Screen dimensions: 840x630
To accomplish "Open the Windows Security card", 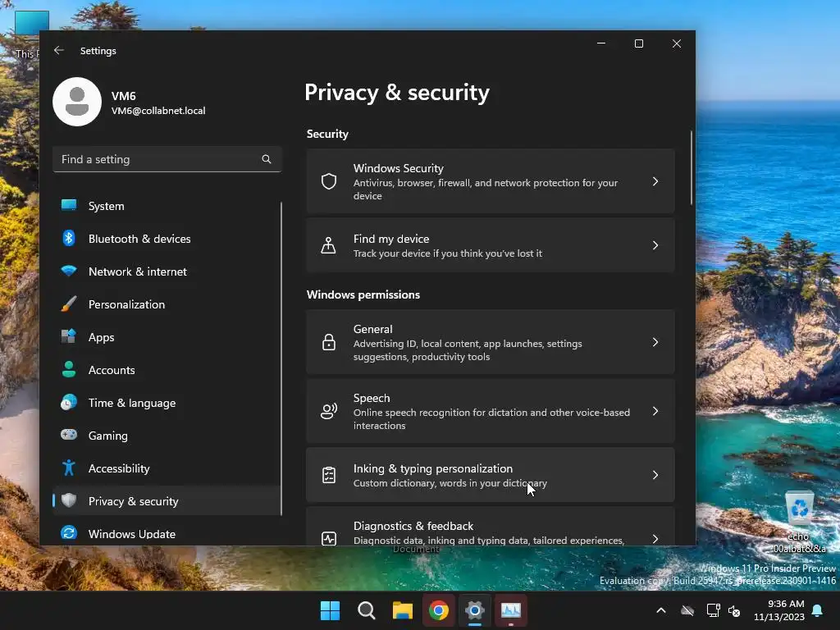I will coord(491,181).
